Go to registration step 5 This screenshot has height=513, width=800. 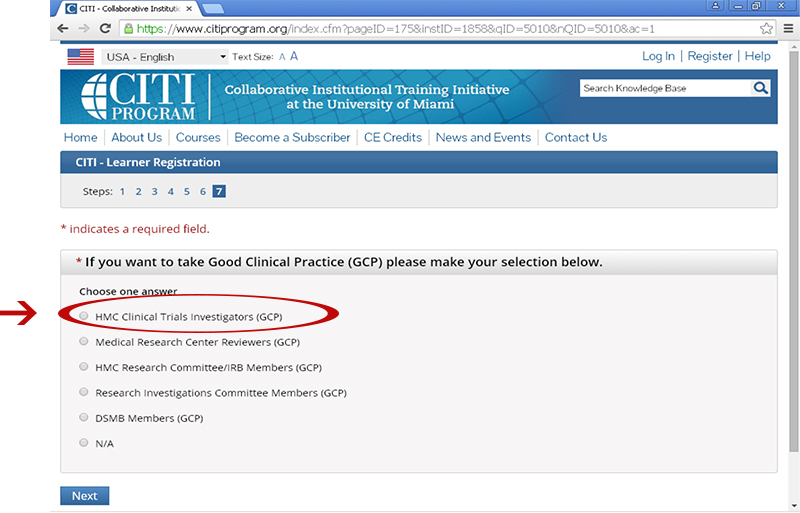(x=187, y=191)
